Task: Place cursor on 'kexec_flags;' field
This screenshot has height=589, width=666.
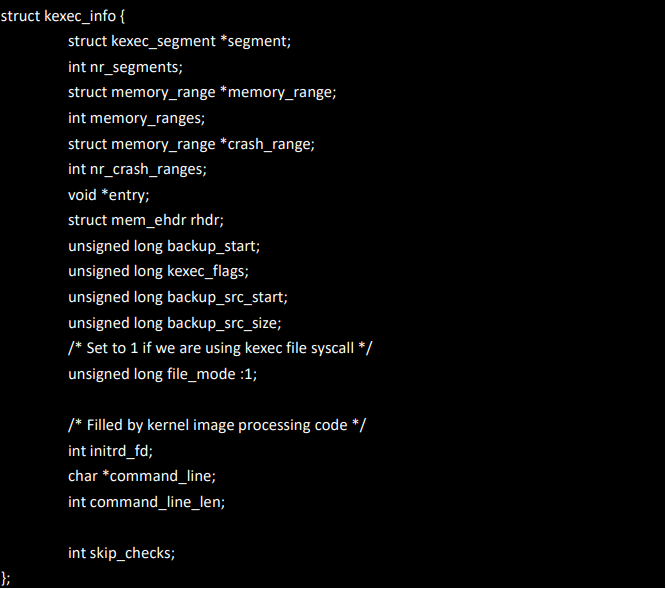Action: coord(208,271)
